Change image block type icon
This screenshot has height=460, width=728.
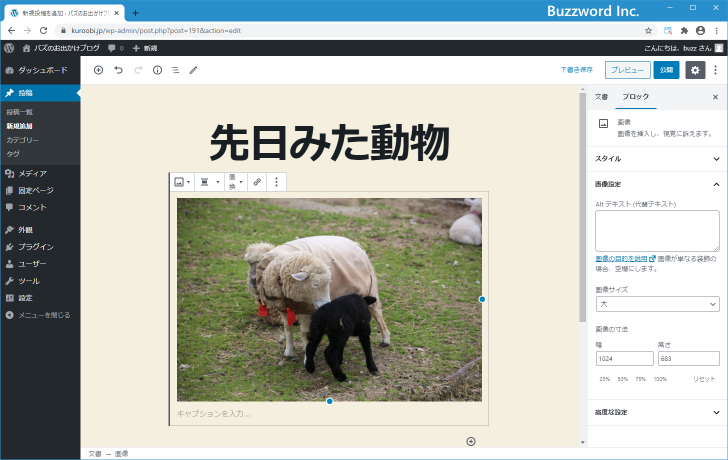click(x=182, y=182)
